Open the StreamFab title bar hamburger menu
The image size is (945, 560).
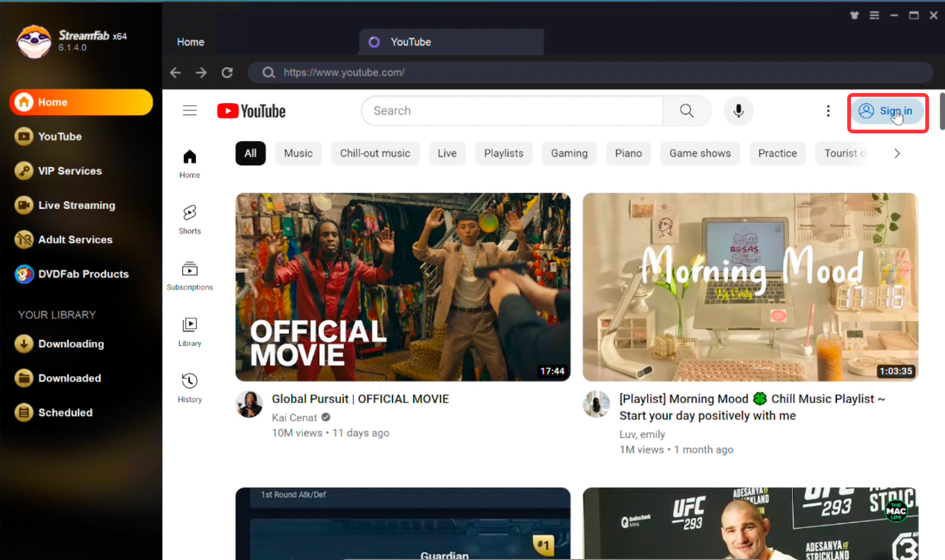tap(874, 16)
